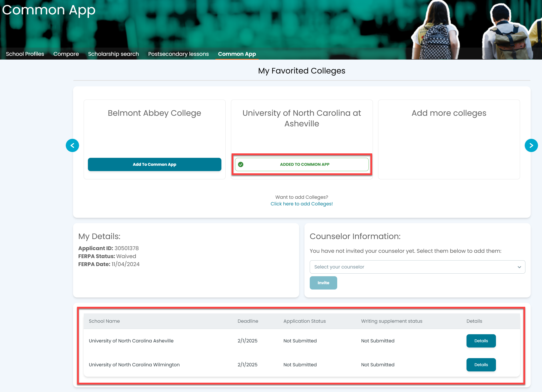Viewport: 542px width, 392px height.
Task: Click the Applicant ID value 30501378
Action: click(x=126, y=248)
